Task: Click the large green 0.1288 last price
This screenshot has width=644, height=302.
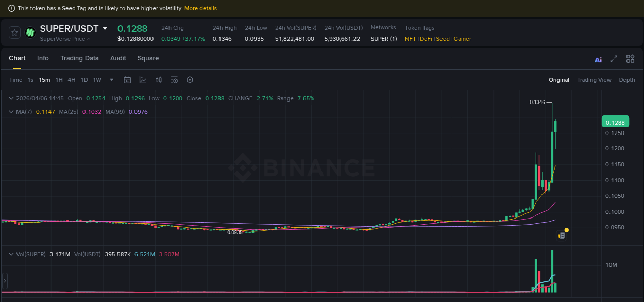Action: (132, 28)
